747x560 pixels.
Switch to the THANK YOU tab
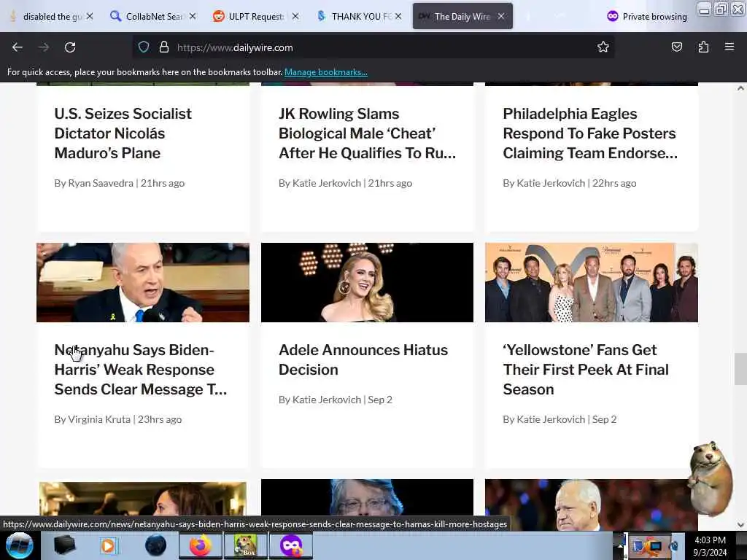tap(358, 16)
